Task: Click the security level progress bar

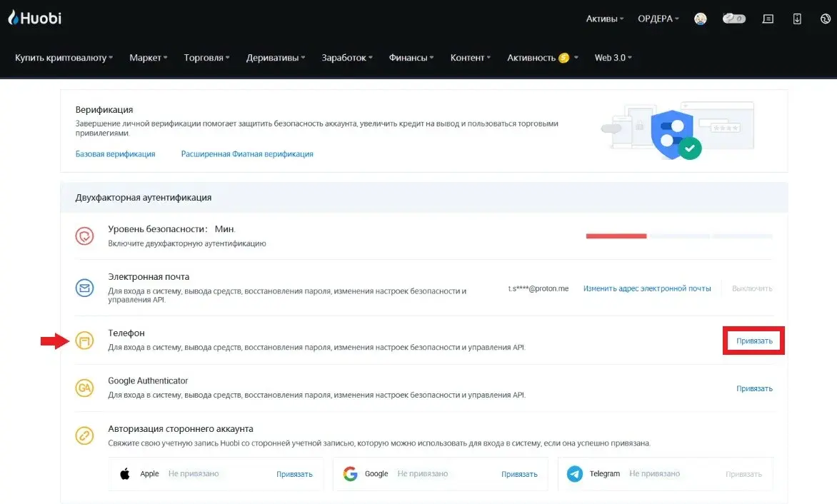Action: coord(678,236)
